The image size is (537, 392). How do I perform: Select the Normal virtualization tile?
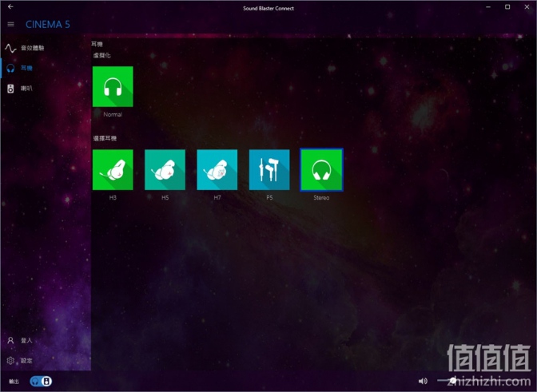(x=113, y=86)
